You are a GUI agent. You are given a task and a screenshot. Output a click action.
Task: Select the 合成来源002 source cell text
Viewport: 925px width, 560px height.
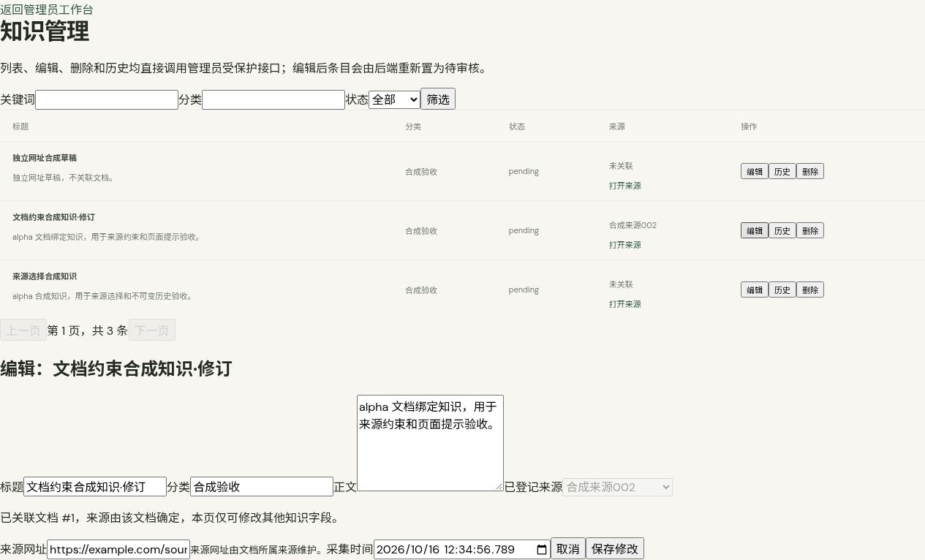pos(633,225)
